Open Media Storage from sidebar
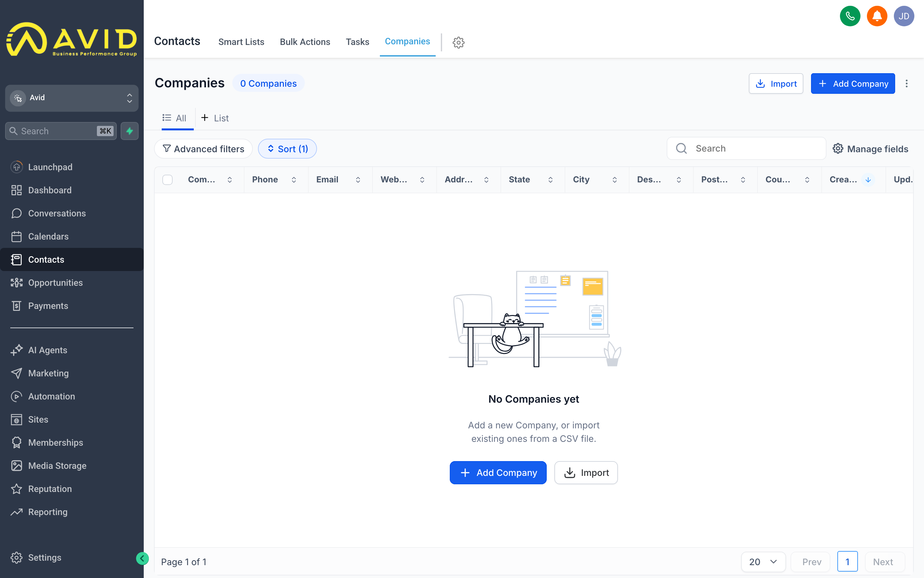 pos(72,466)
